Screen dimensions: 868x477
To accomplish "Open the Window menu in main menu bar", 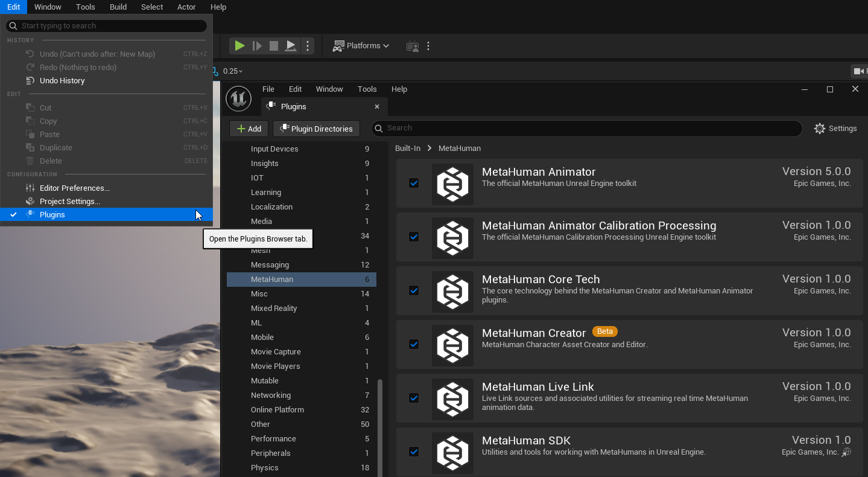I will (48, 7).
